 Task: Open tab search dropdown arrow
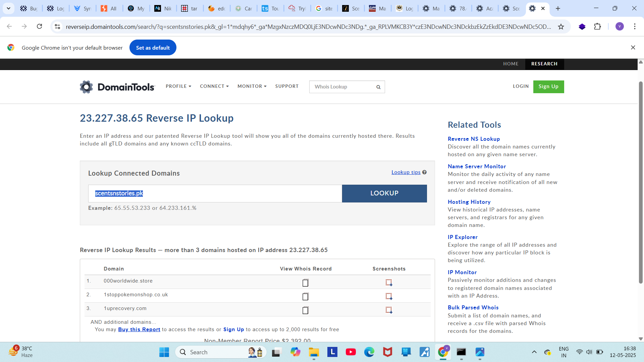[x=8, y=8]
